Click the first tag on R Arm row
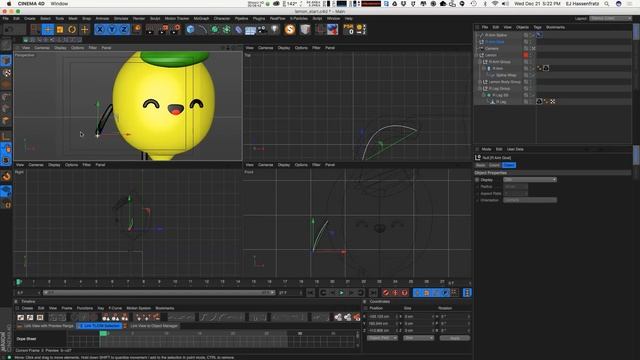Screen dimensions: 640x360 [x=540, y=68]
